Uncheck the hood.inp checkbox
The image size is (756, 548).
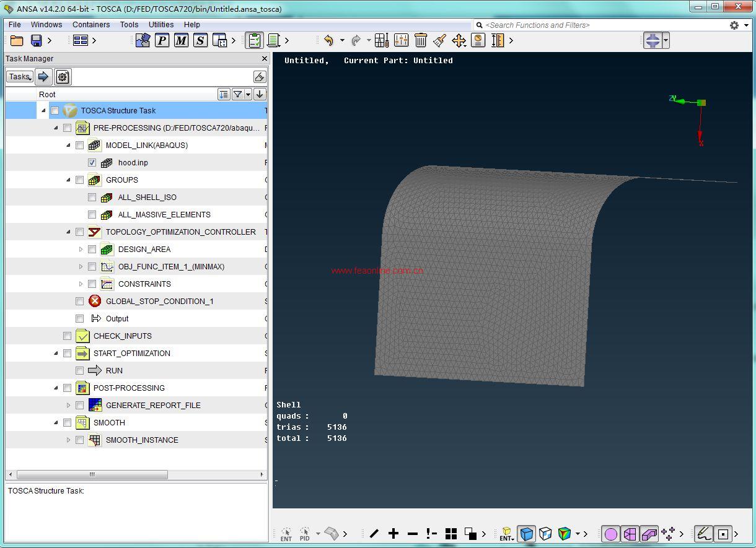tap(92, 163)
